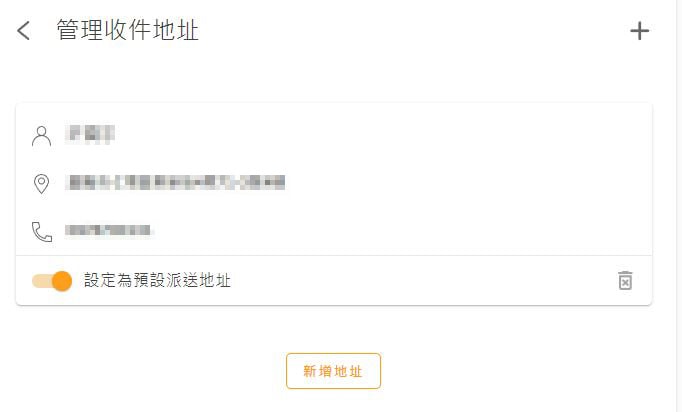Click the blank area below the 新增地址 button

click(x=333, y=400)
